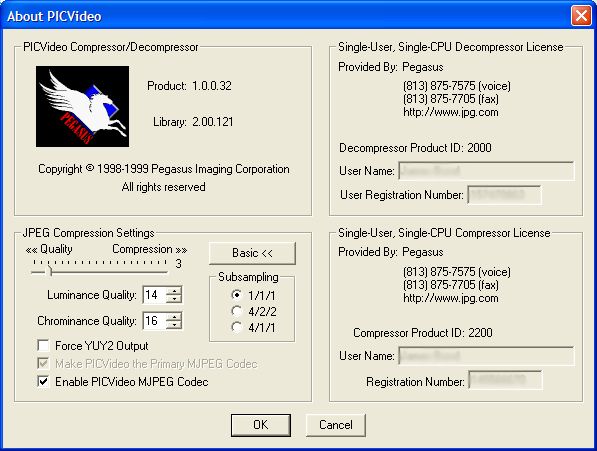This screenshot has width=597, height=451.
Task: Close the About PICVideo dialog
Action: point(581,16)
